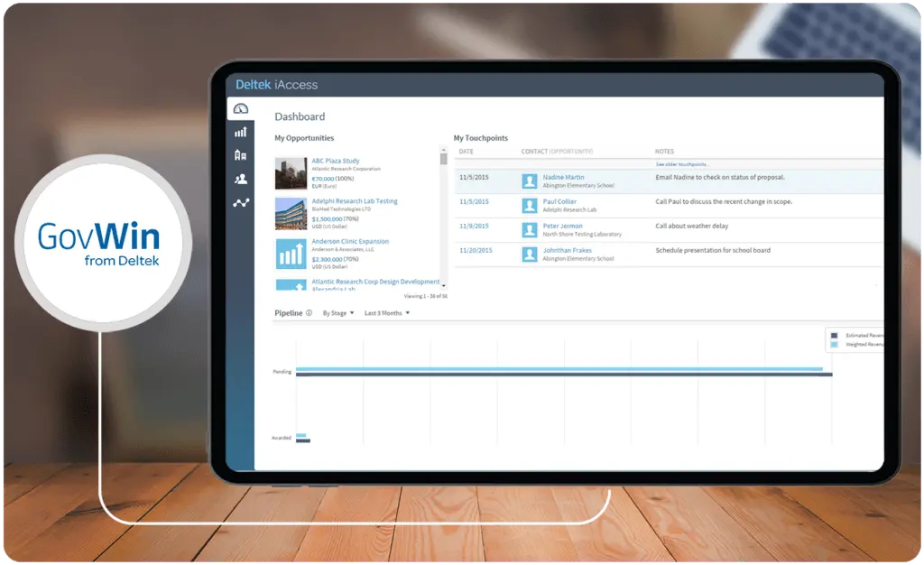This screenshot has width=924, height=565.
Task: Expand the By Stage dropdown
Action: click(x=338, y=313)
